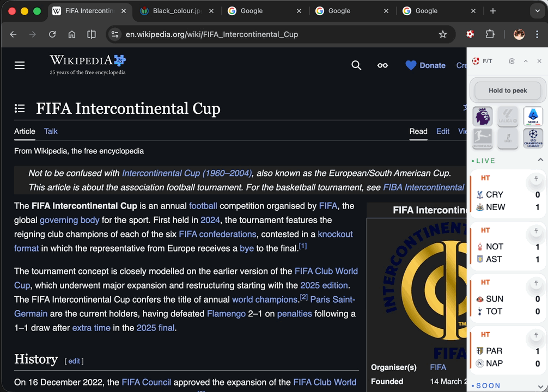This screenshot has width=548, height=392.
Task: Select the Article tab
Action: click(x=25, y=131)
